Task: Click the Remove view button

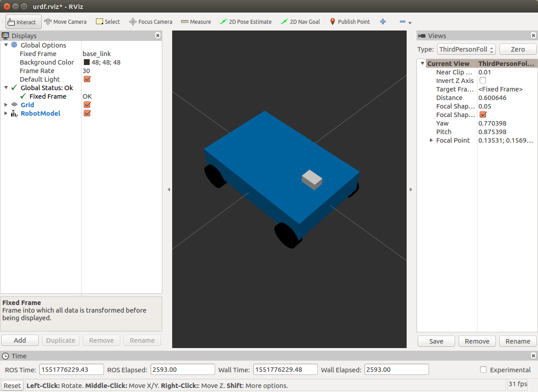Action: click(477, 341)
